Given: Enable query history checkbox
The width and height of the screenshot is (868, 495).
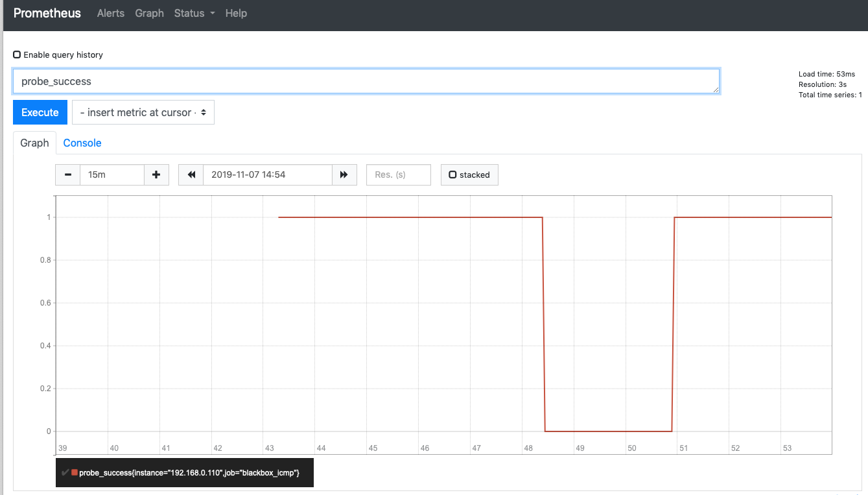Looking at the screenshot, I should [17, 55].
